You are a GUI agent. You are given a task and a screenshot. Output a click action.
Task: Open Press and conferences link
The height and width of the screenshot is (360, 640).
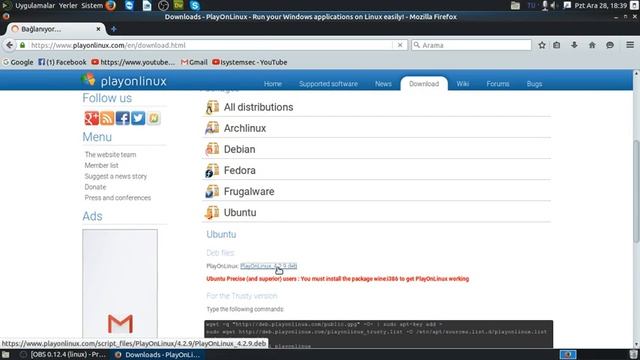[x=118, y=198]
